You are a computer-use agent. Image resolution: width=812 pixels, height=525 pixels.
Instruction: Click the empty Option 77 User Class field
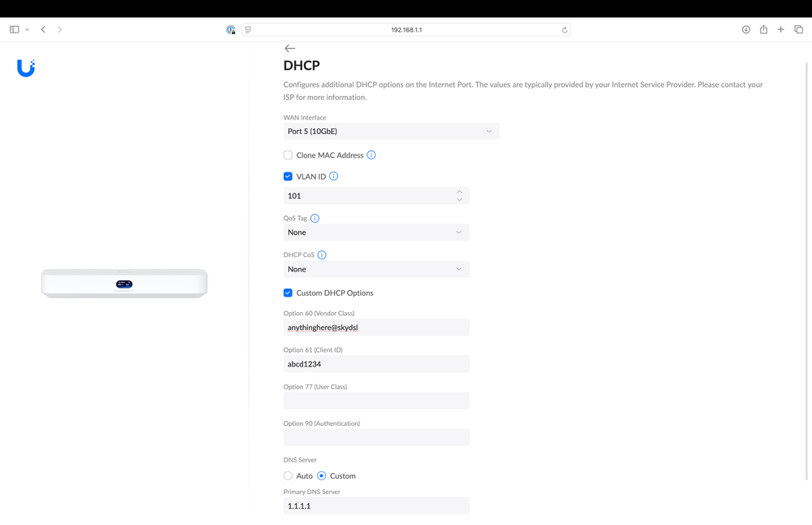pyautogui.click(x=376, y=400)
